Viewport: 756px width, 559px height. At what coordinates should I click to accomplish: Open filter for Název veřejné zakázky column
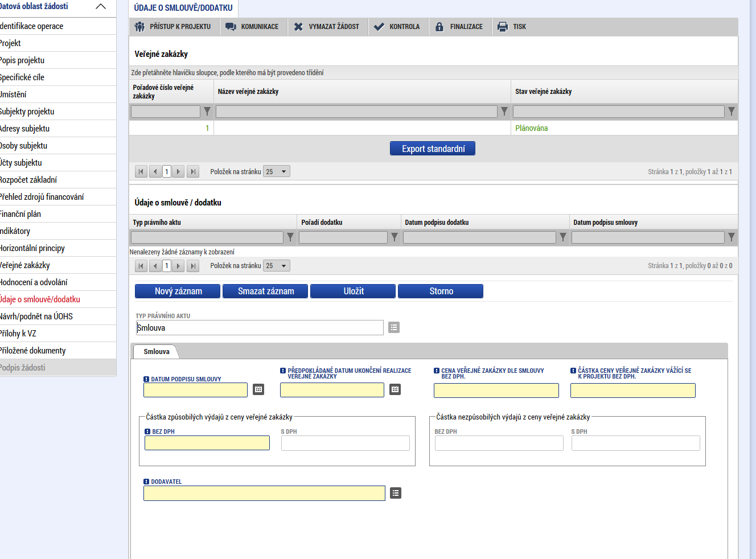tap(504, 112)
